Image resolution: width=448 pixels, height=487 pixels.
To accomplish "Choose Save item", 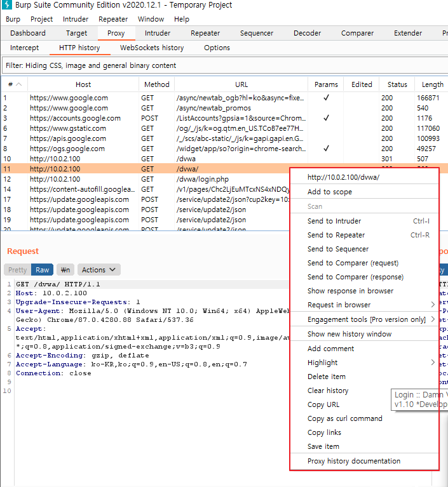I will pos(364,446).
